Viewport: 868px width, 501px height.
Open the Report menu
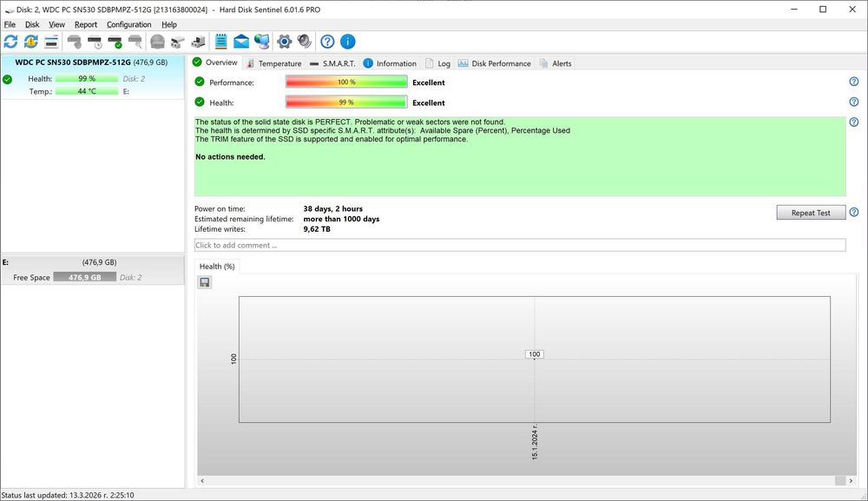[86, 24]
